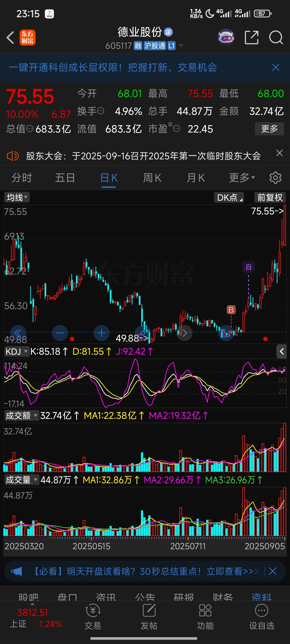Switch to 月K chart tab
Viewport: 290px width, 644px height.
[x=196, y=178]
